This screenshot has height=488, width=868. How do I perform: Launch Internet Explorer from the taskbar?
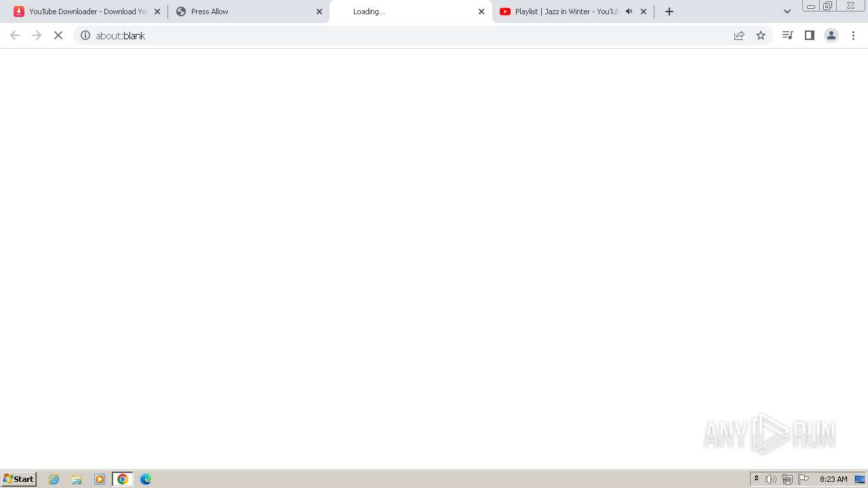[54, 479]
